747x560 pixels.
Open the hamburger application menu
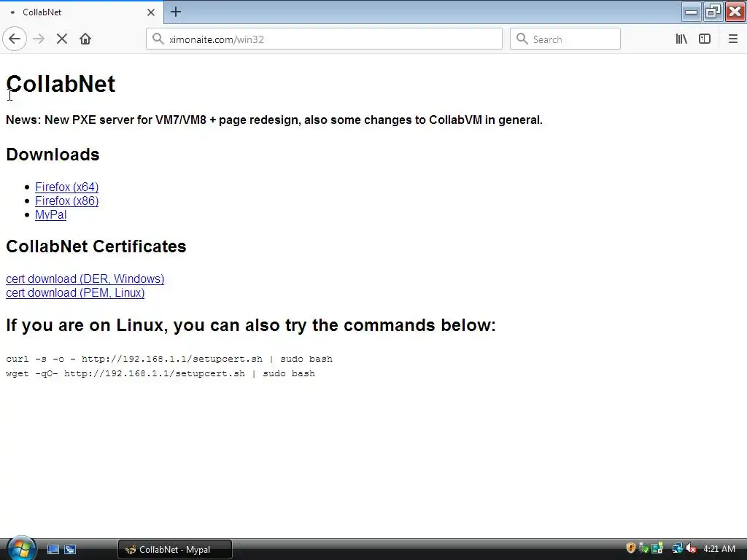tap(733, 39)
